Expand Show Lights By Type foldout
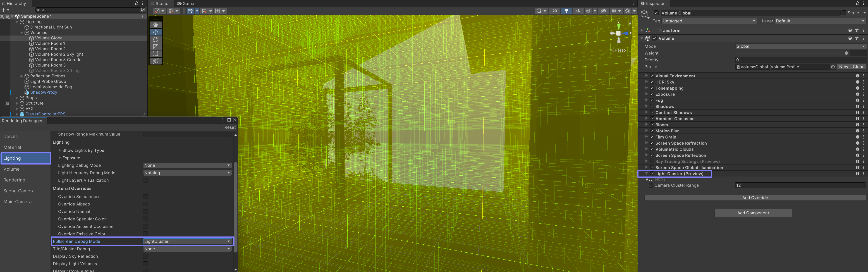 (60, 150)
